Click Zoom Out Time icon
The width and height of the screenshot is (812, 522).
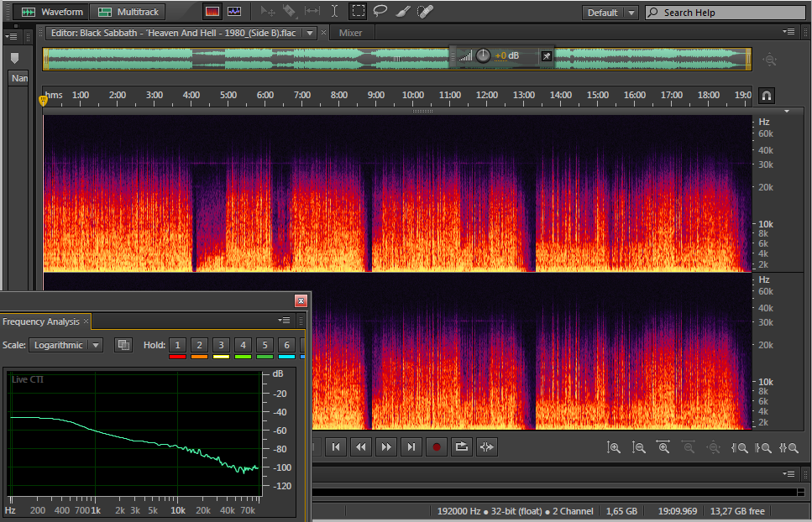click(x=689, y=447)
